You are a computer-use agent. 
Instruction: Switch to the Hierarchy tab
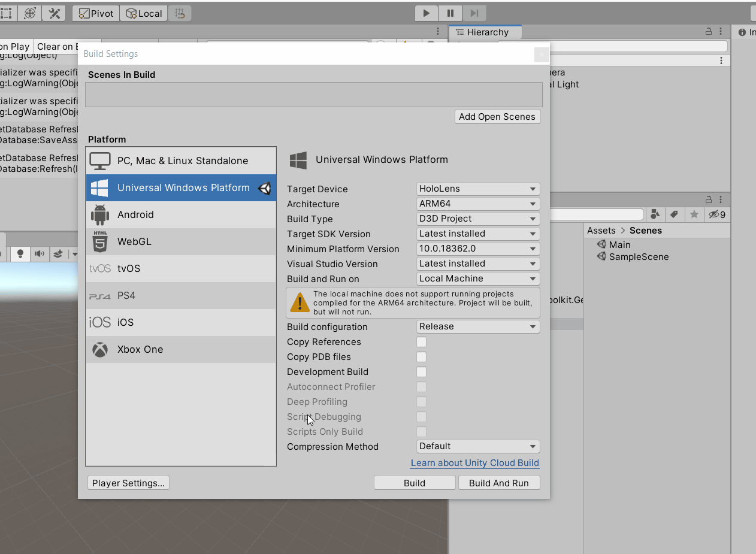pos(485,32)
